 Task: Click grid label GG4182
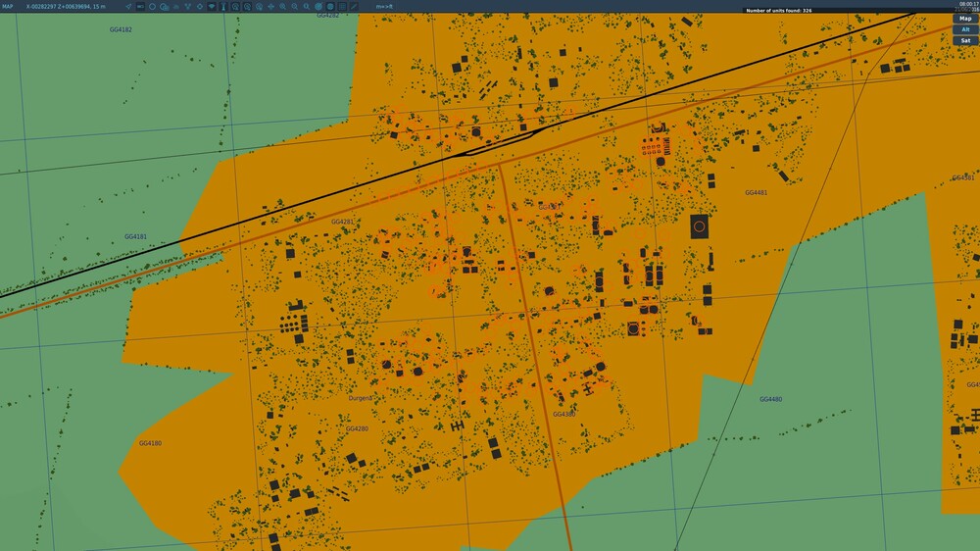(121, 29)
